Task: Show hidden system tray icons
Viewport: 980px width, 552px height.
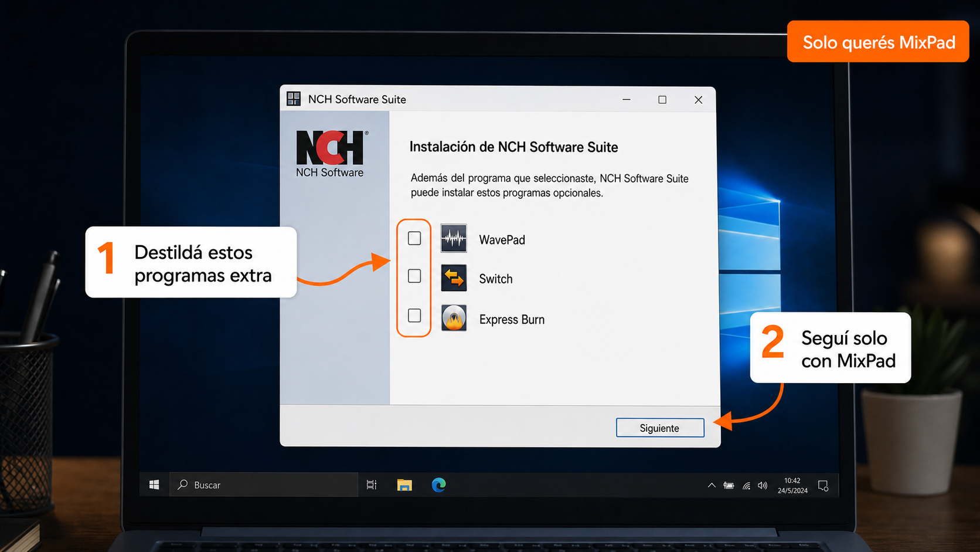Action: [712, 486]
